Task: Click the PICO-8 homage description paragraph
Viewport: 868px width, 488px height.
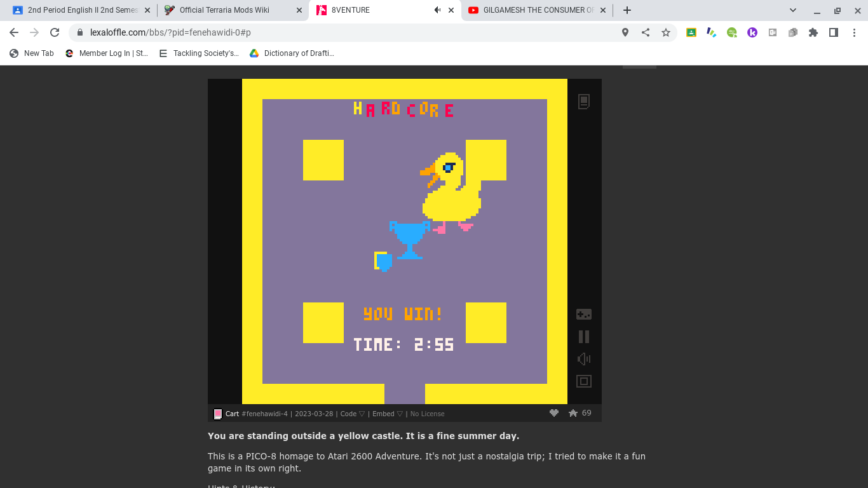Action: pyautogui.click(x=426, y=463)
